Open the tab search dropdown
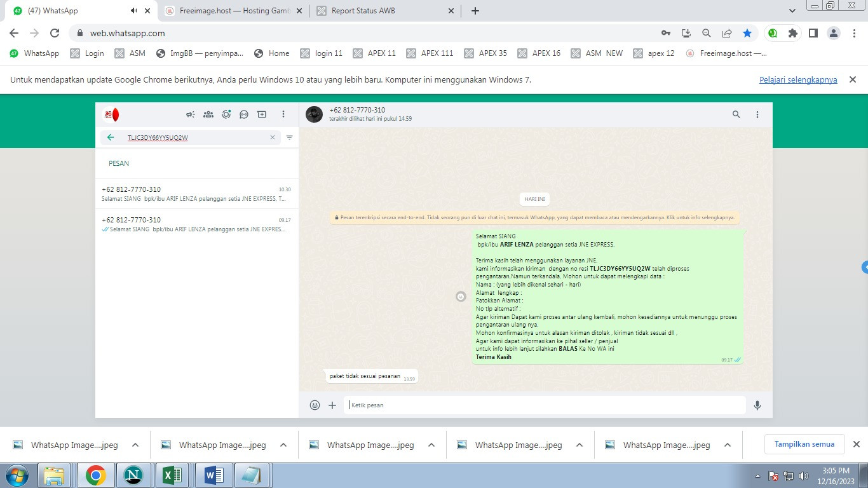The image size is (868, 488). point(792,11)
